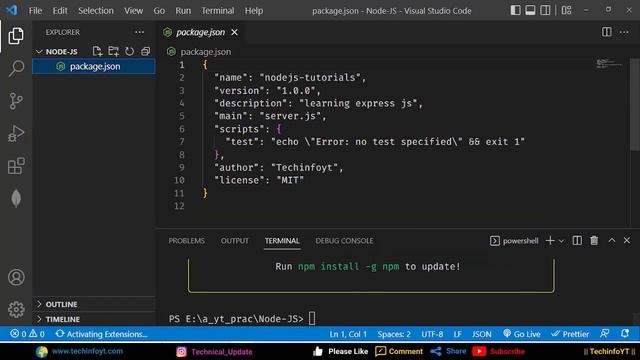The image size is (640, 360).
Task: Toggle the secondary side bar
Action: click(x=545, y=10)
